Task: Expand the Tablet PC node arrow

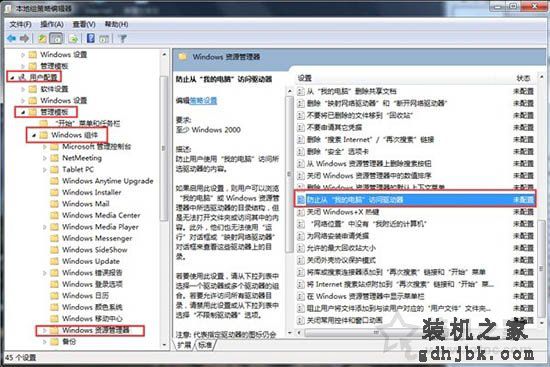Action: coord(45,170)
